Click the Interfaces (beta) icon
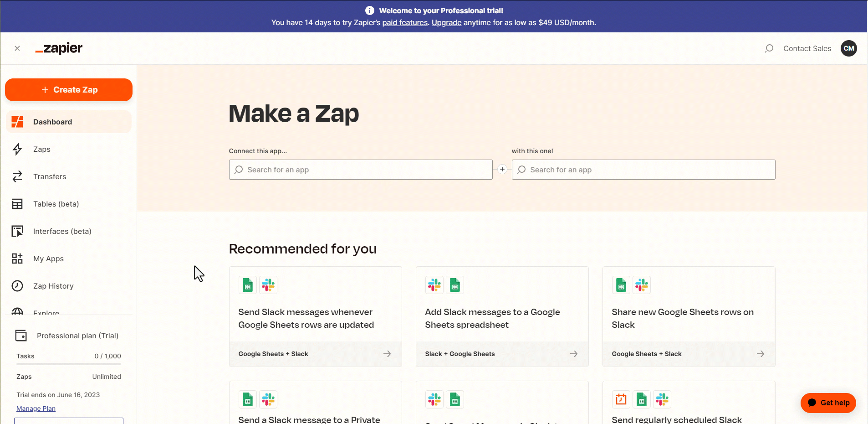868x424 pixels. click(x=17, y=231)
